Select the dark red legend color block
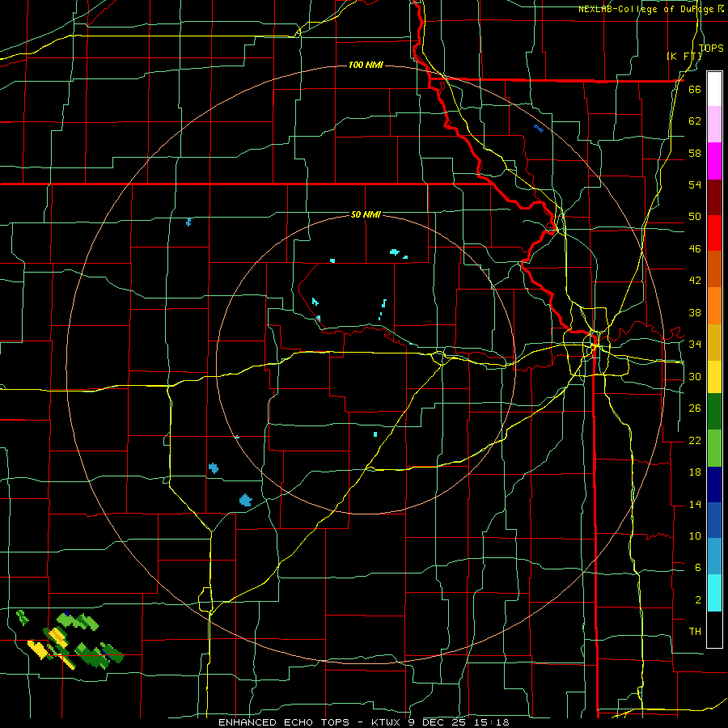The height and width of the screenshot is (728, 728). (714, 197)
